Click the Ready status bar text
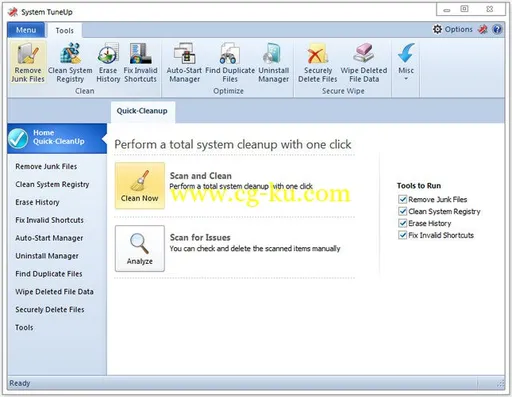The width and height of the screenshot is (512, 397). pos(20,383)
